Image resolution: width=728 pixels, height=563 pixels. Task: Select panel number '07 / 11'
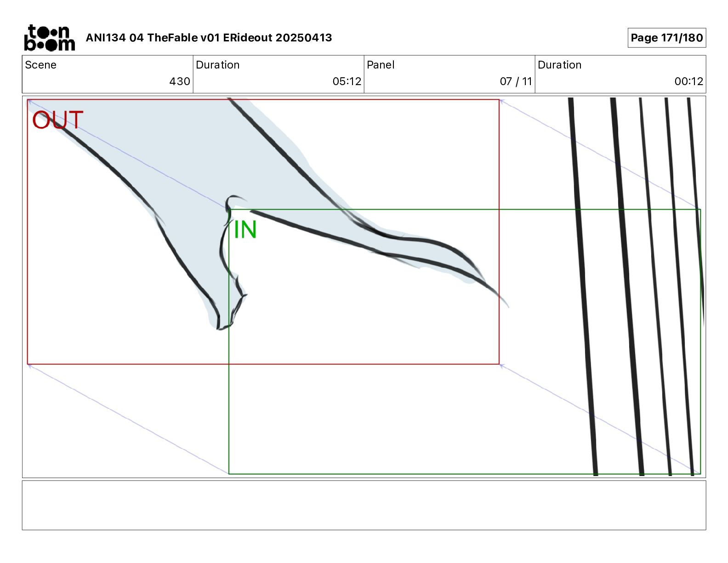click(x=516, y=81)
